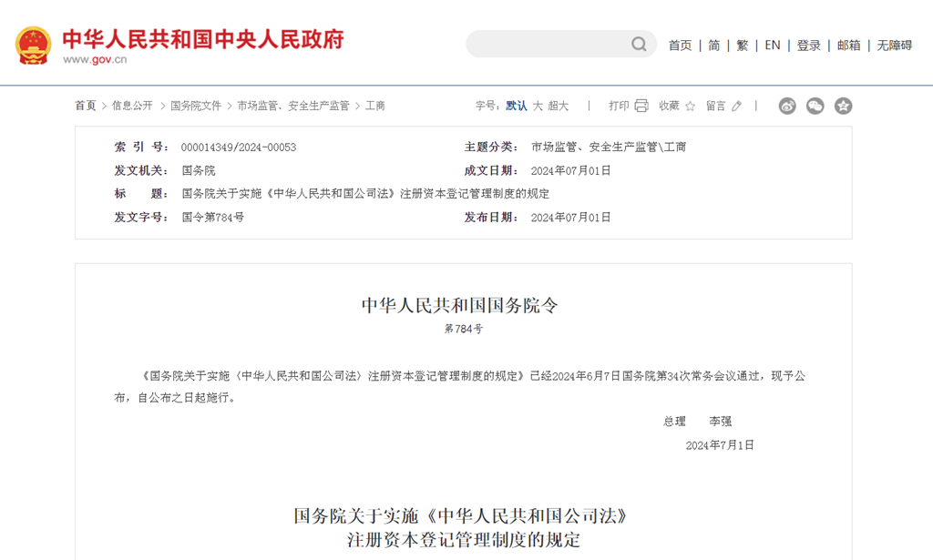
Task: Switch to EN English version
Action: coord(773,46)
